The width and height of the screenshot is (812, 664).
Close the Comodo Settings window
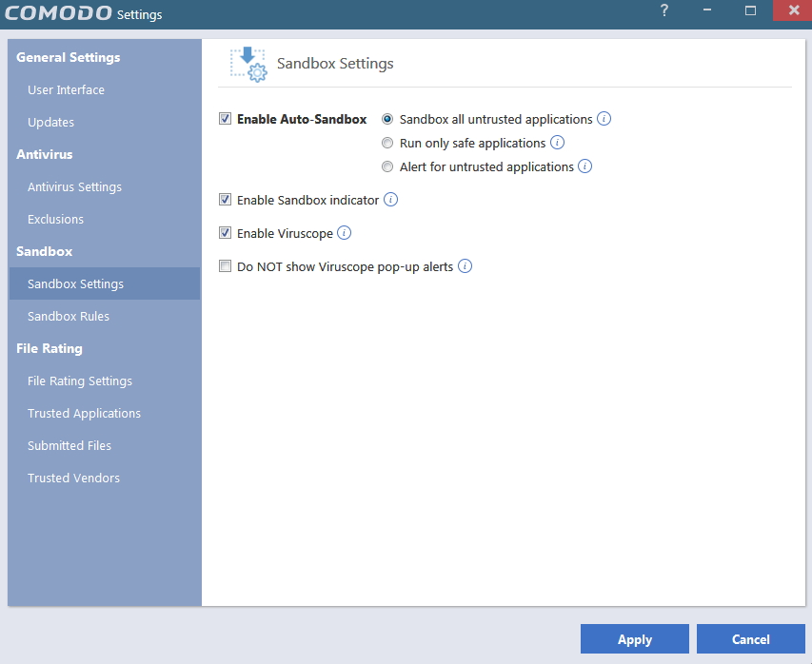pyautogui.click(x=793, y=10)
